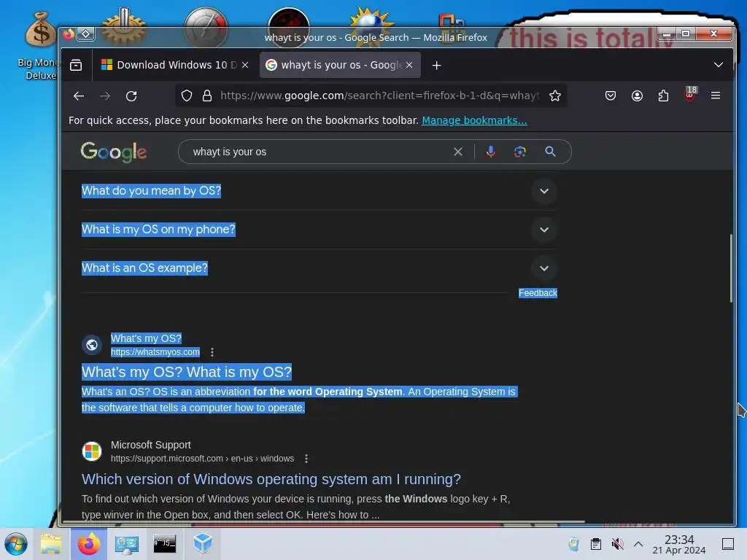Open Firefox window menu icon in titlebar
This screenshot has width=747, height=560.
[x=69, y=34]
